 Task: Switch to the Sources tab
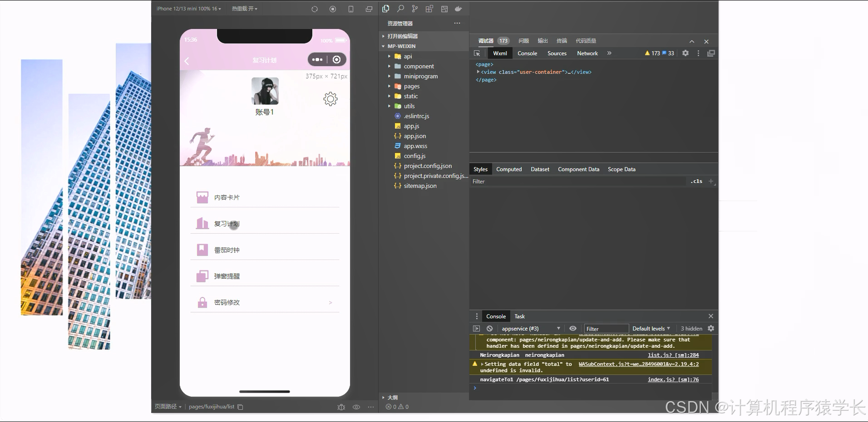pos(557,53)
